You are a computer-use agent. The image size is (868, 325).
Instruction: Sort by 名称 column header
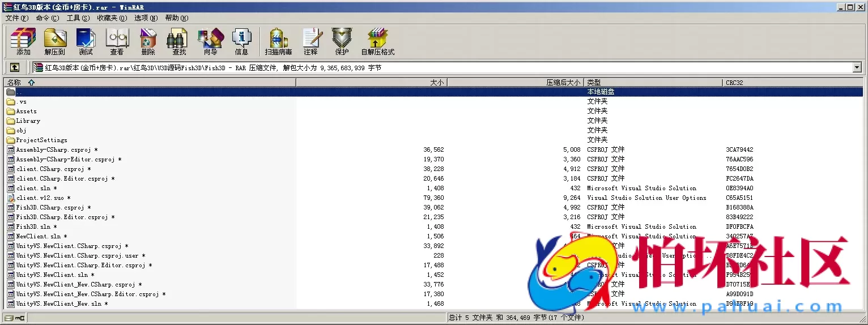pyautogui.click(x=150, y=83)
